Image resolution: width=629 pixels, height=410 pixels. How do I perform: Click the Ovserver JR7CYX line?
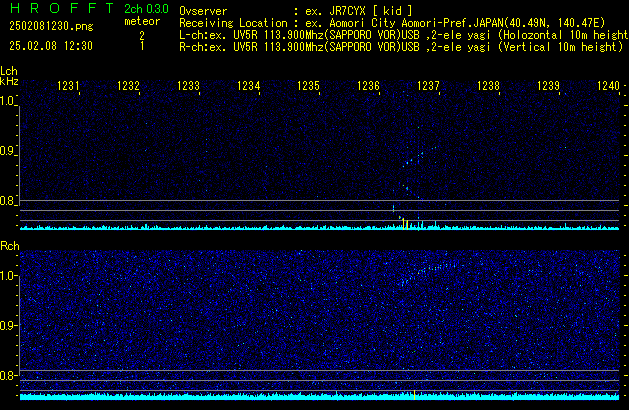(296, 11)
